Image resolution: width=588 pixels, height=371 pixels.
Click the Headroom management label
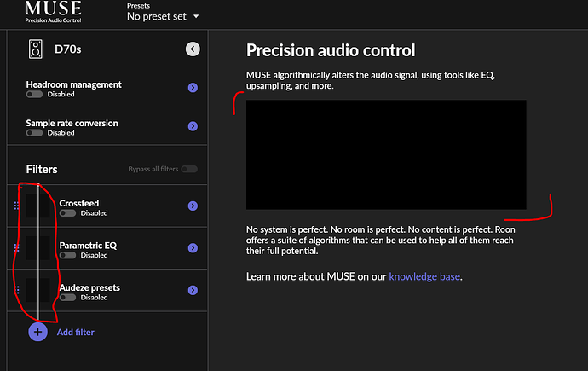(x=74, y=84)
